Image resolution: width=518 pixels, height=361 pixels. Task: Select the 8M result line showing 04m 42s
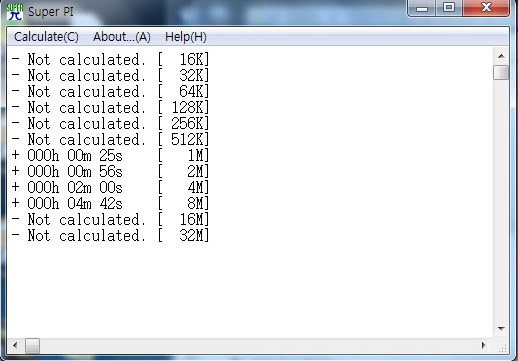[110, 204]
